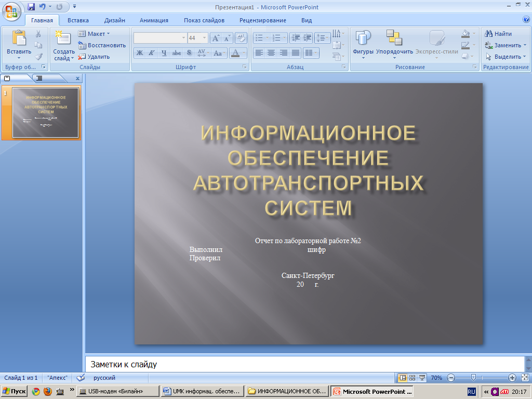Select the Format Painter brush
532x399 pixels.
pyautogui.click(x=38, y=57)
